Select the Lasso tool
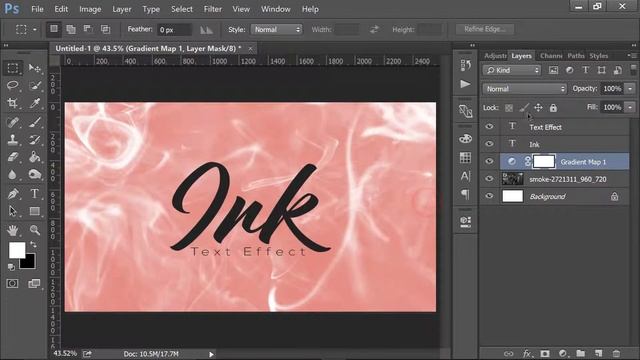 click(13, 85)
